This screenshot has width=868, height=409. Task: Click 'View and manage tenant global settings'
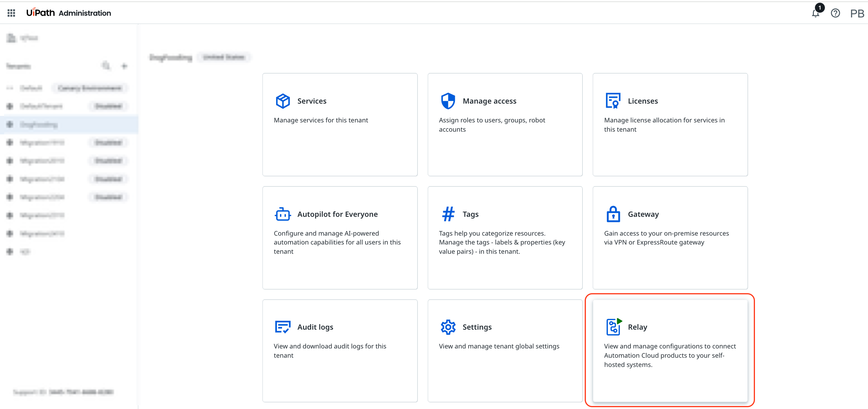pyautogui.click(x=499, y=346)
